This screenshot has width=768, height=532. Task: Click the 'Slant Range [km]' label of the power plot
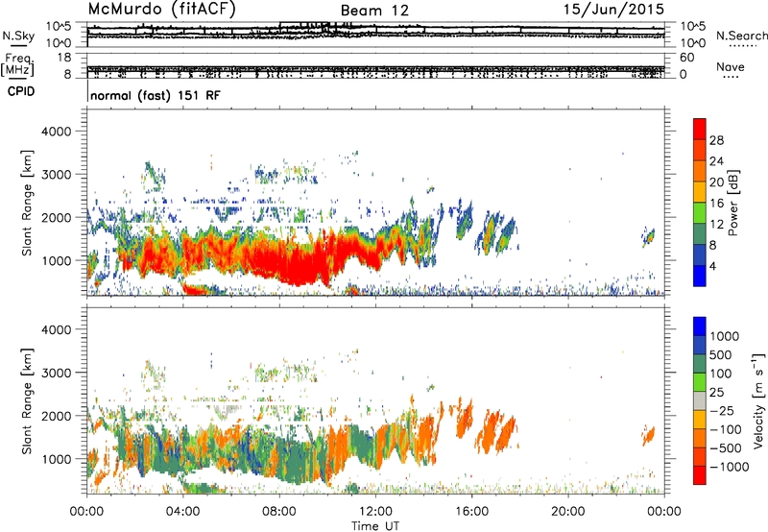pos(27,203)
